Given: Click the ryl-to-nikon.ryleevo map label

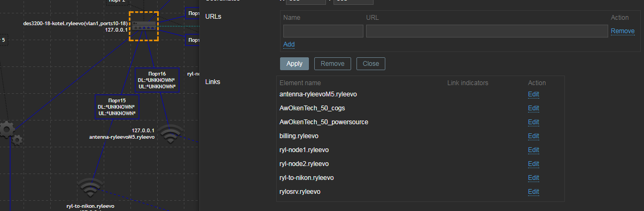Looking at the screenshot, I should pos(90,206).
